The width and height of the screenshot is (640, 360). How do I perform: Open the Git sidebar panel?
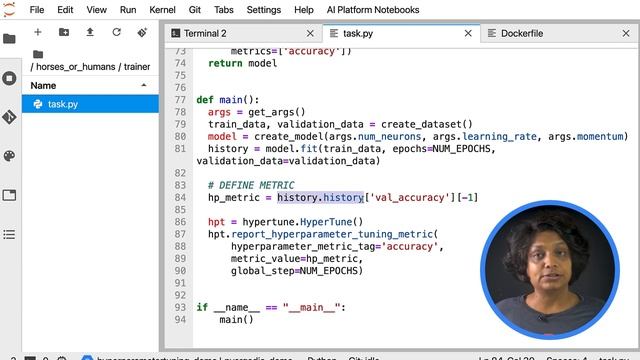point(9,117)
